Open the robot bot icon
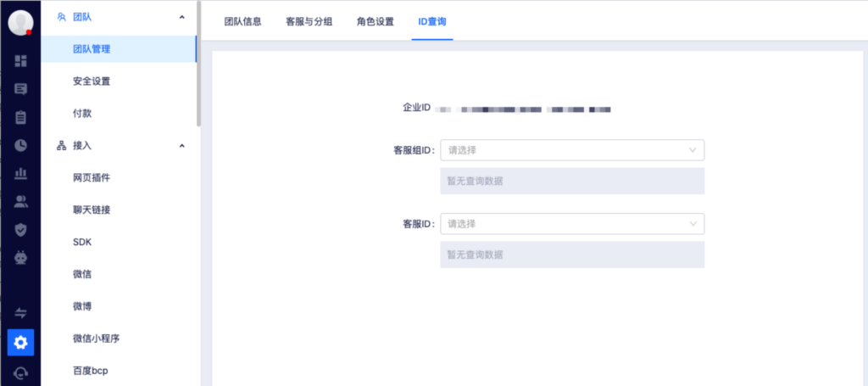 pyautogui.click(x=21, y=257)
